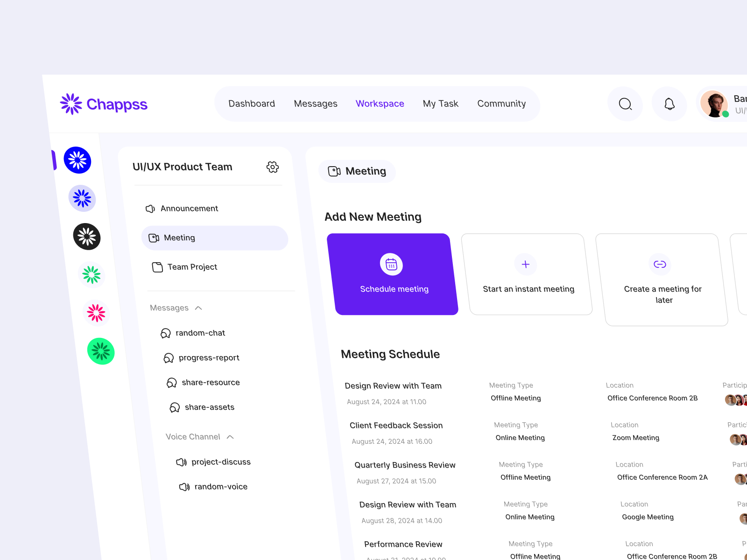Collapse the Messages section

[x=198, y=308]
